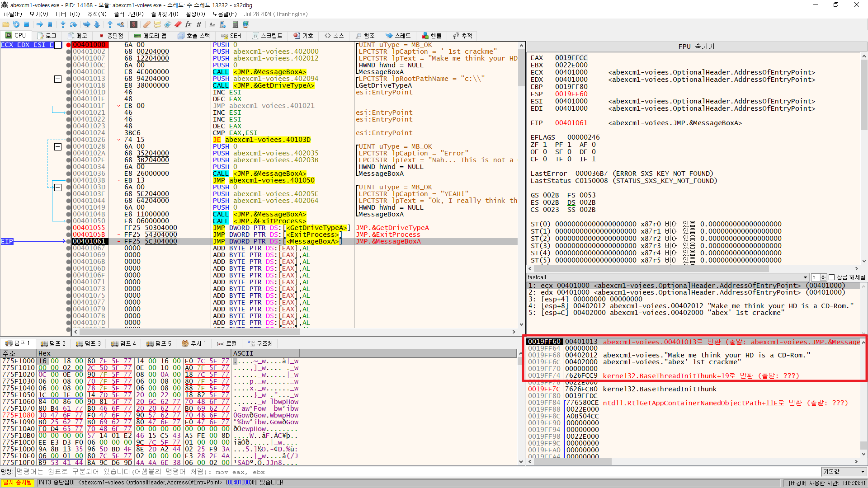Toggle breakpoint at address 00401000
This screenshot has height=488, width=868.
click(x=69, y=45)
